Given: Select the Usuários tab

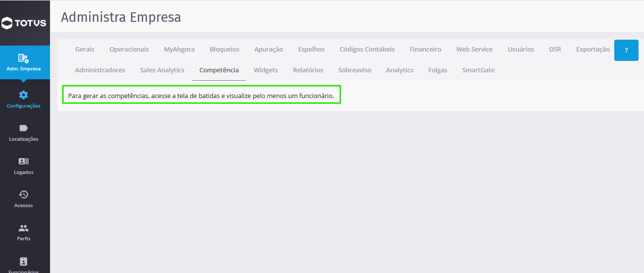Looking at the screenshot, I should click(521, 49).
